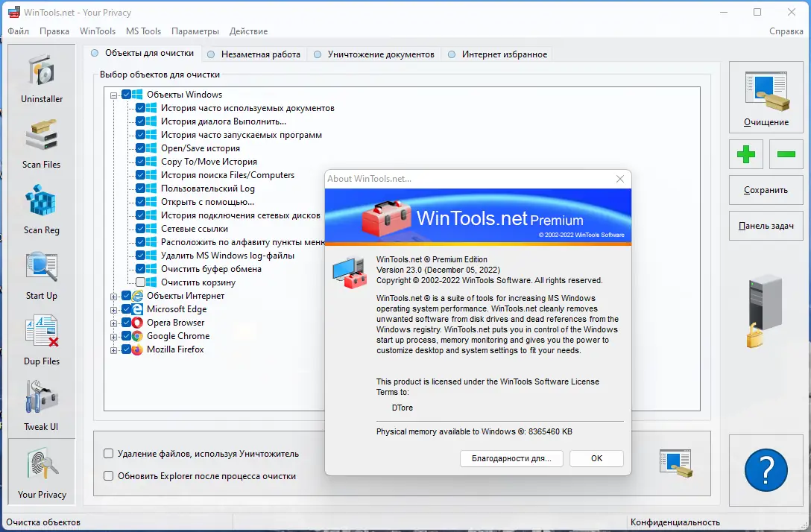The width and height of the screenshot is (811, 532).
Task: Open help via the question mark icon
Action: coord(766,469)
